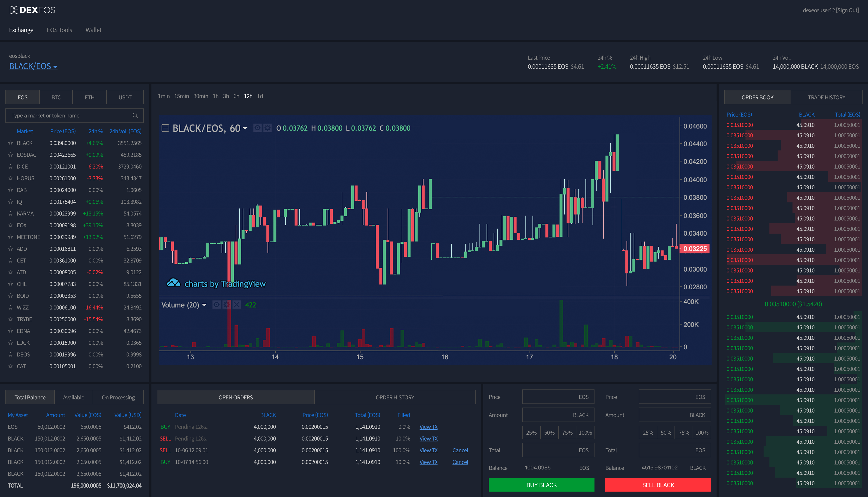The image size is (868, 497).
Task: Select the 15min chart interval
Action: click(181, 96)
